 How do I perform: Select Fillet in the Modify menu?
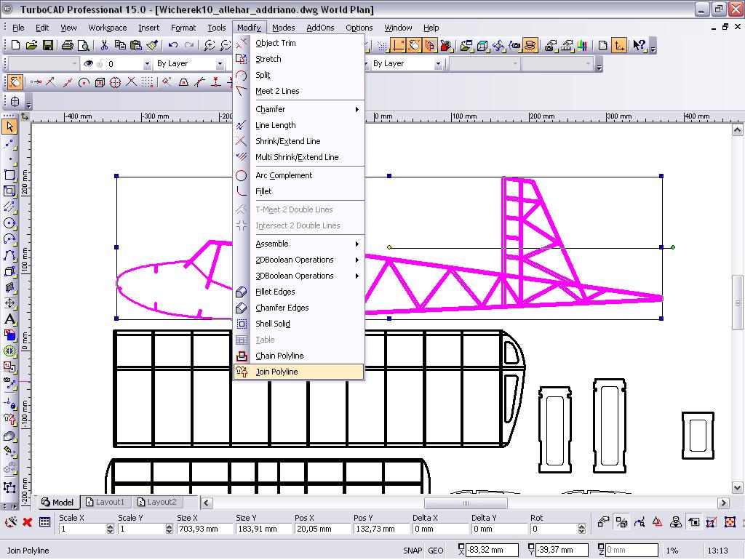[263, 191]
